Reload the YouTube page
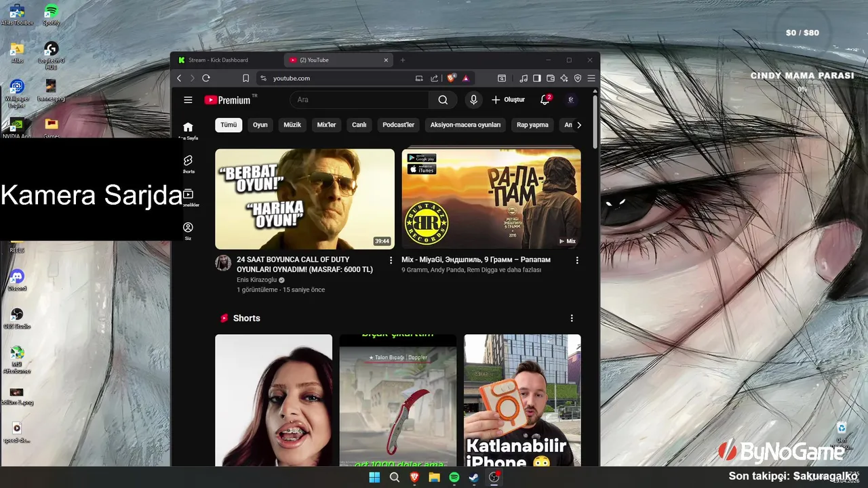868x488 pixels. click(206, 78)
